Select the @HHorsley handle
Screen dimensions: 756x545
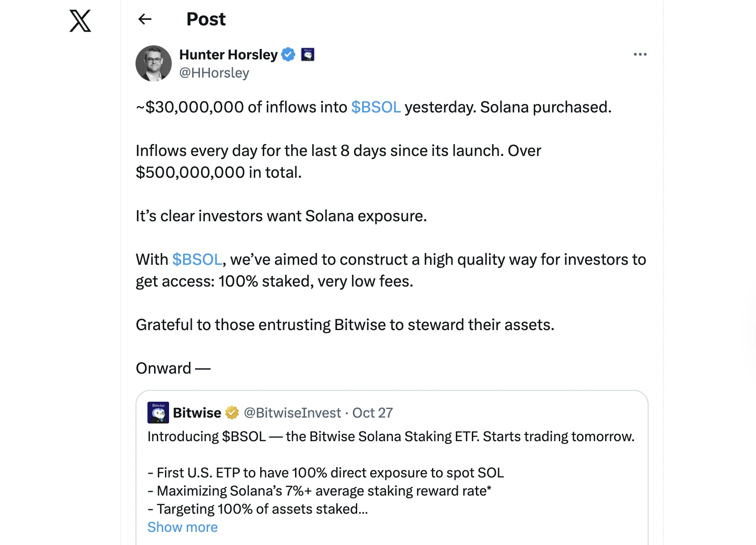[214, 73]
